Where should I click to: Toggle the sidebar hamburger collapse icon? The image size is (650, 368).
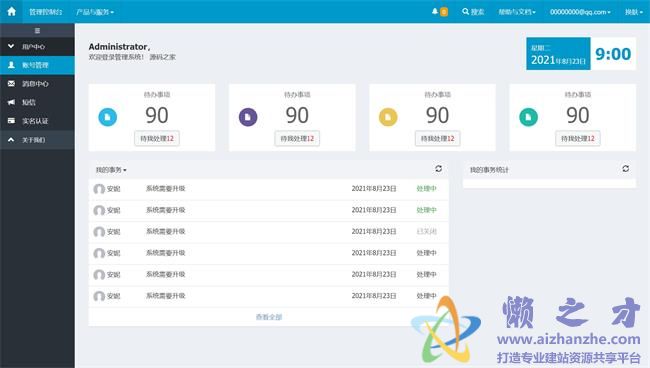pyautogui.click(x=37, y=31)
